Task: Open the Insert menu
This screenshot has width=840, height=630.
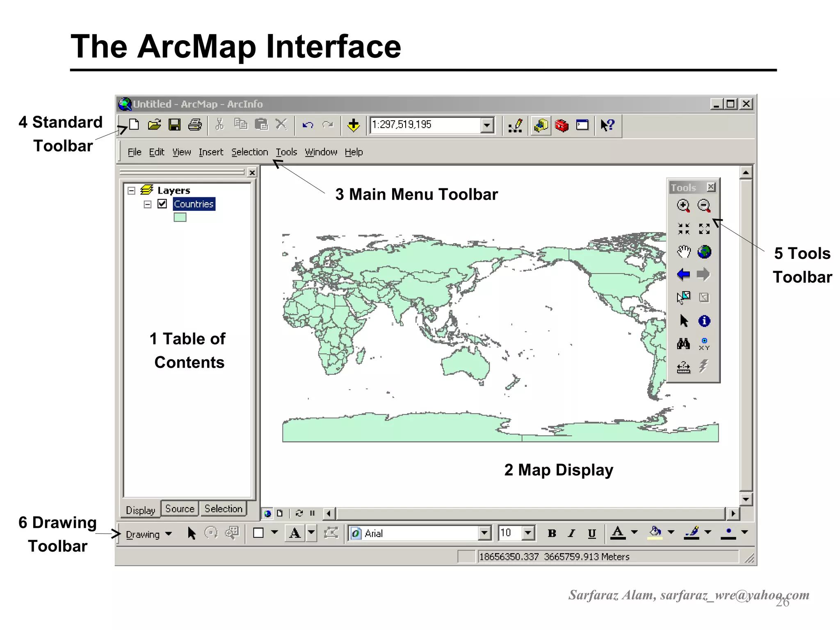Action: 211,152
